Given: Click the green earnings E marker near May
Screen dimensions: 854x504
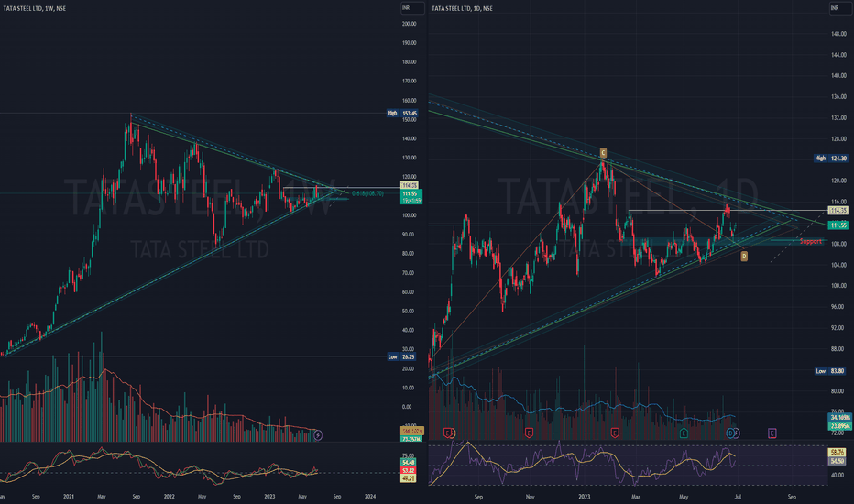Looking at the screenshot, I should [684, 433].
